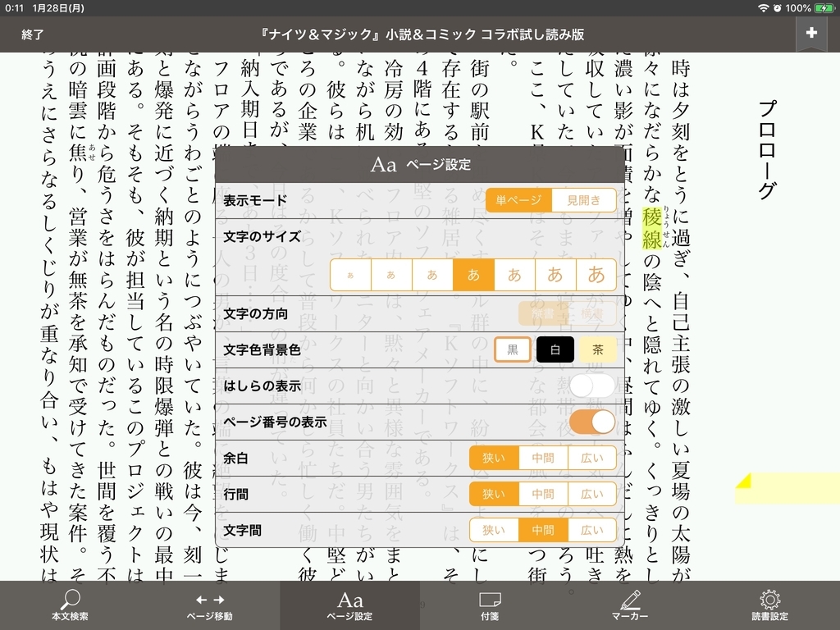This screenshot has height=630, width=840.
Task: Open the 付箋 sticky note panel
Action: pos(490,605)
